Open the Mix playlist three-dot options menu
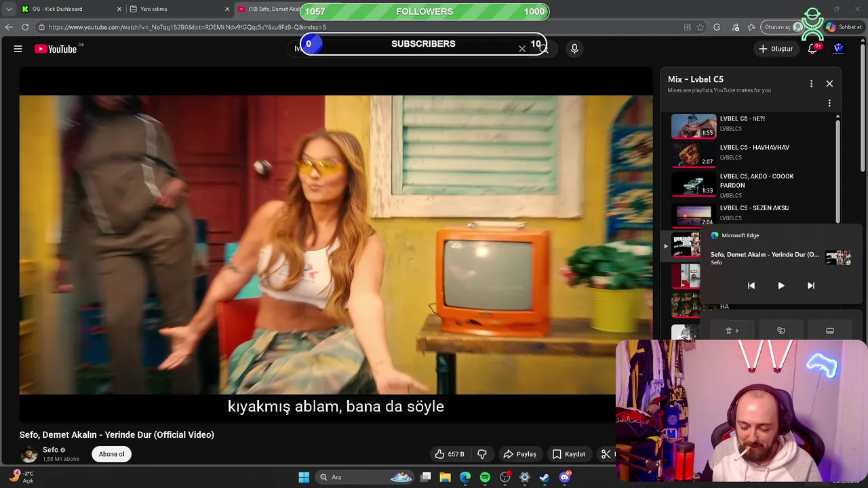The width and height of the screenshot is (868, 488). tap(811, 83)
